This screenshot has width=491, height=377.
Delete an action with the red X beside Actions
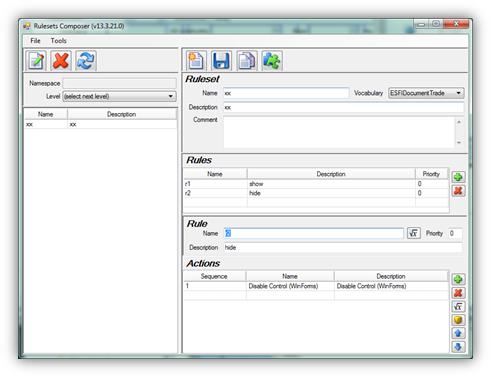(x=458, y=293)
